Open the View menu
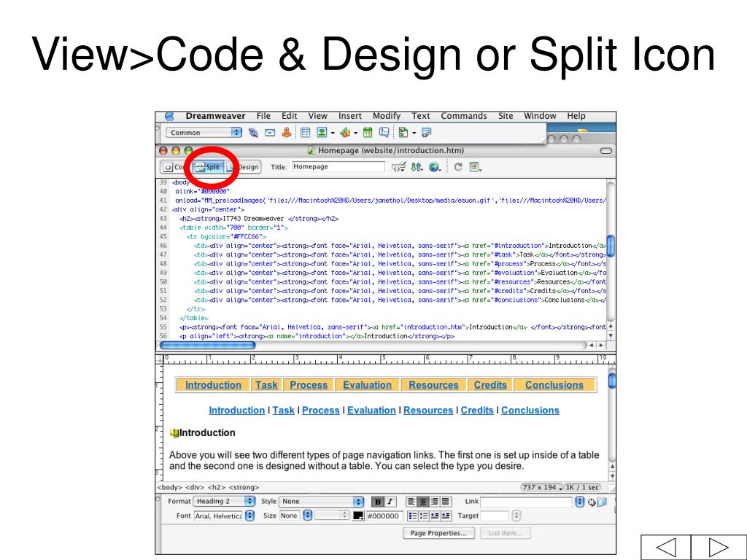 click(318, 116)
